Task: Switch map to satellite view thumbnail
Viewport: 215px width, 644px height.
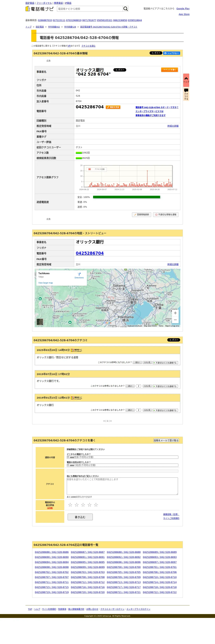Action: coord(40,322)
